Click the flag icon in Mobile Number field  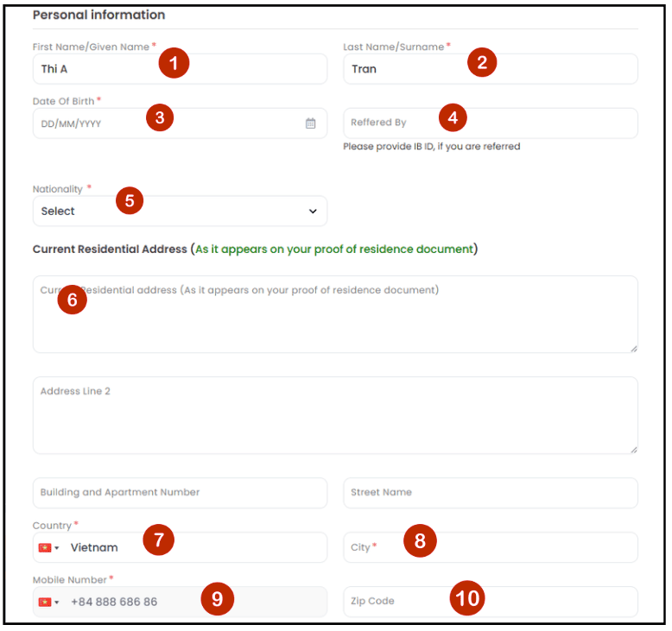click(45, 602)
